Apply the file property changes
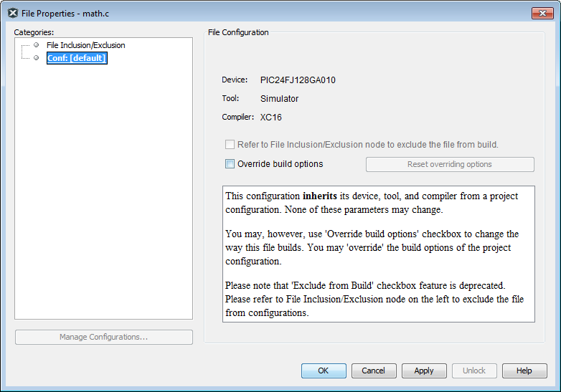Screen dimensions: 561x392 424,371
